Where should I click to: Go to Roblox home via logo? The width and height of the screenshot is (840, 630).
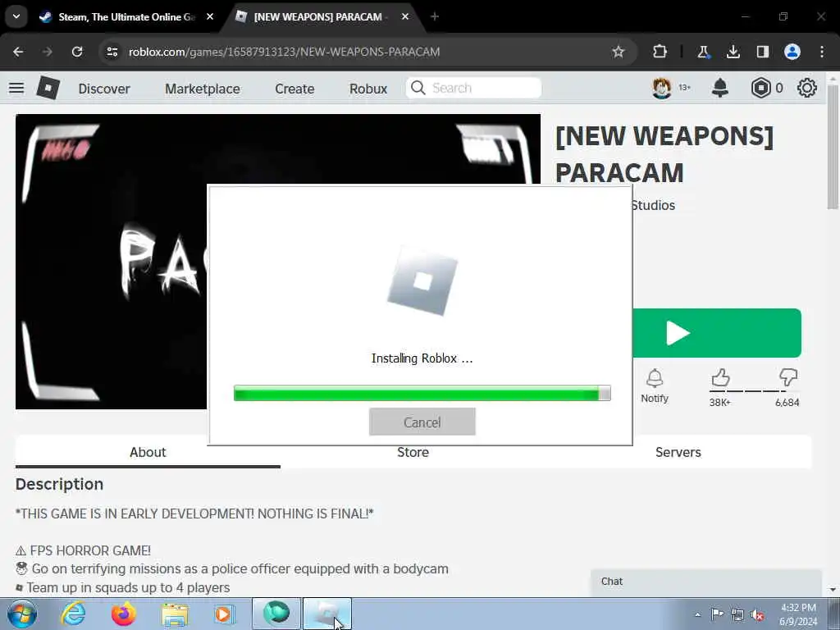coord(48,88)
